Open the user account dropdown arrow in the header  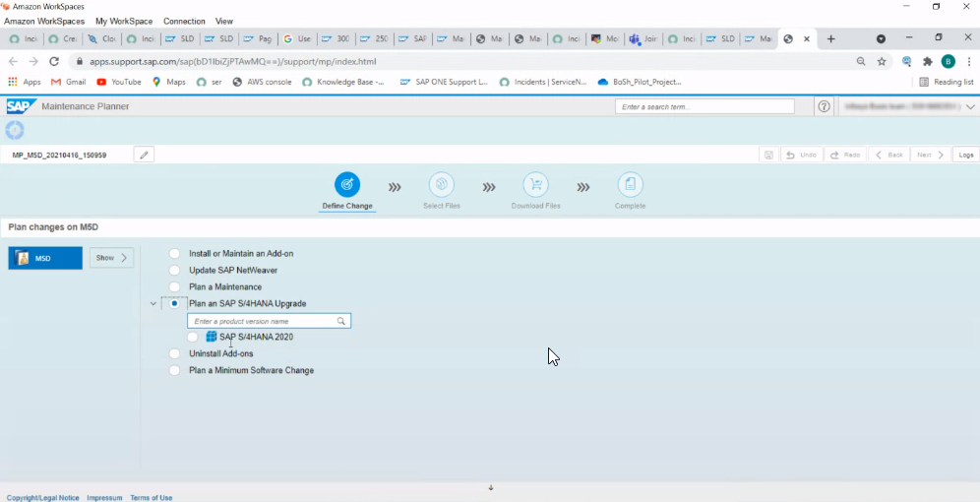[x=970, y=107]
